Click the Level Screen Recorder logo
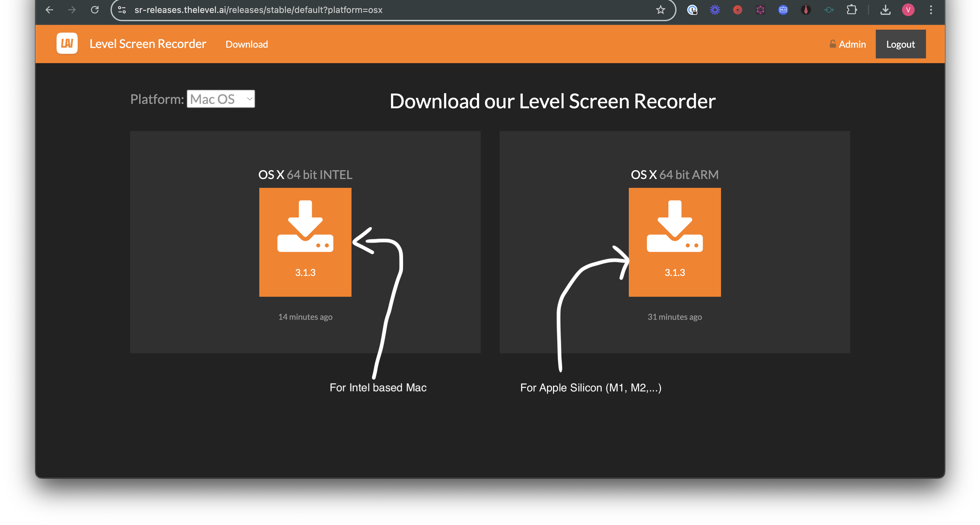 point(67,43)
